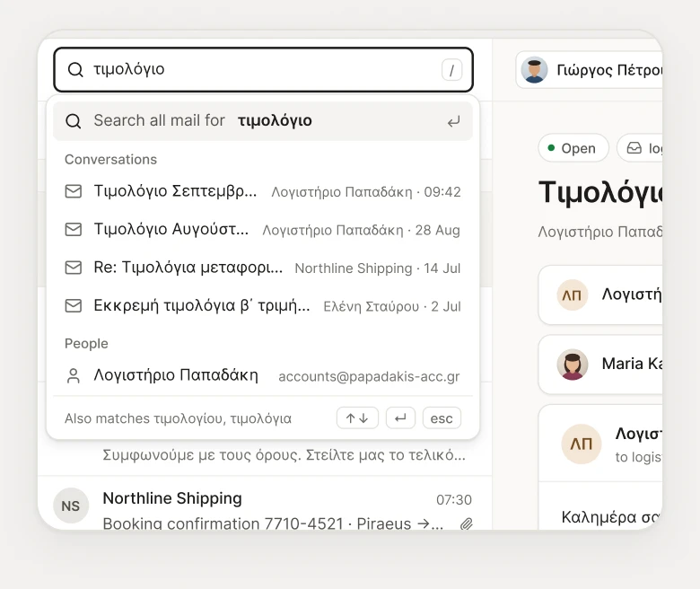Open Northline Shipping email in list
Viewport: 700px width, 589px height.
point(265,504)
